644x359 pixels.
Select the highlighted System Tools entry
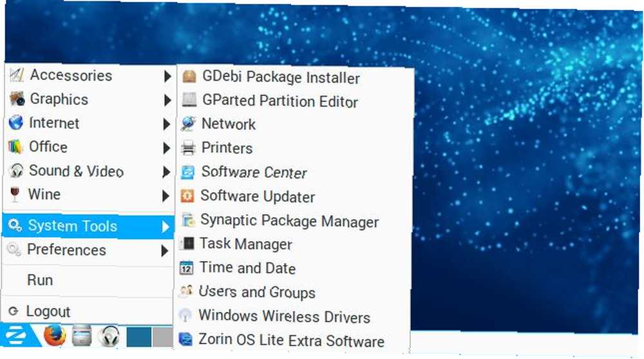click(x=88, y=226)
